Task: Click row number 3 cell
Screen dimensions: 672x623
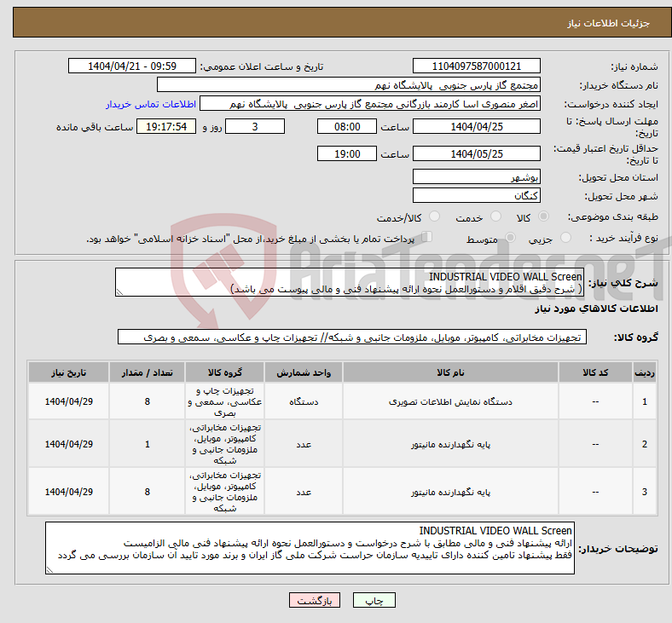Action: pyautogui.click(x=644, y=492)
